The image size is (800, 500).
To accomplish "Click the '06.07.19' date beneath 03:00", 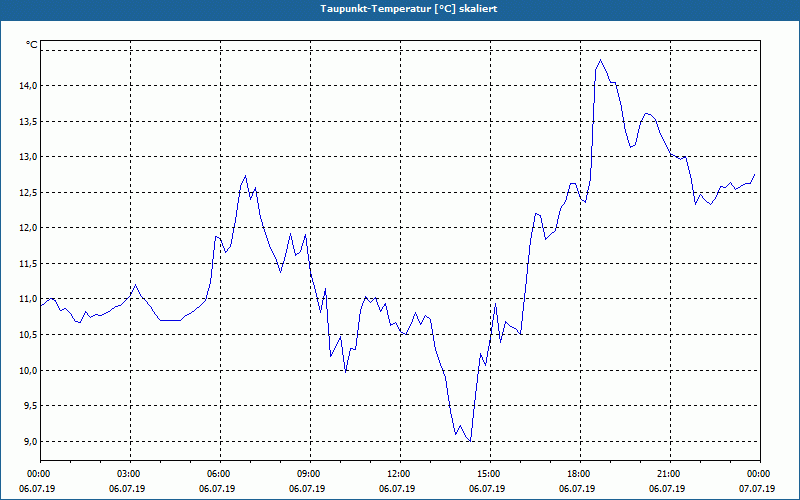I will [128, 489].
